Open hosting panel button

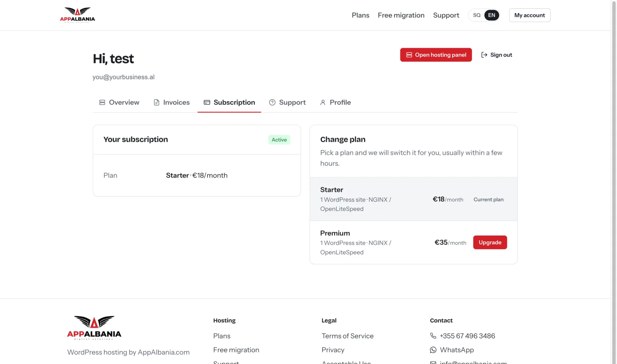click(x=436, y=55)
